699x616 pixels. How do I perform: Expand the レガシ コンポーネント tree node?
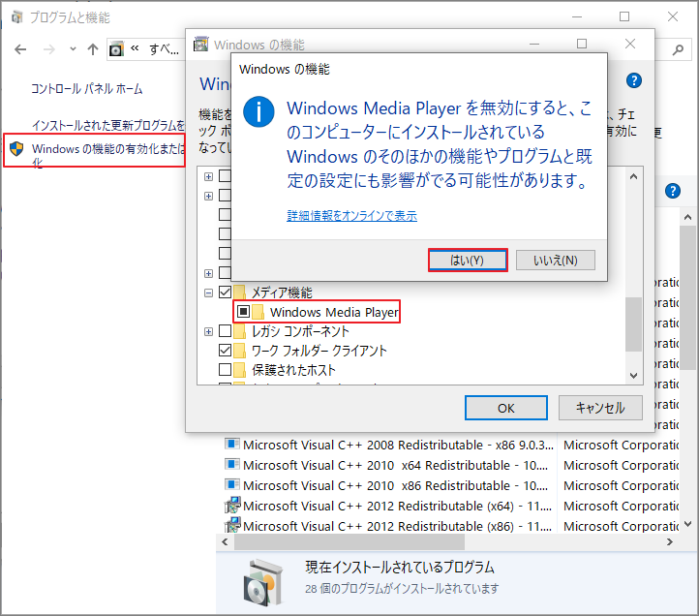[x=208, y=331]
